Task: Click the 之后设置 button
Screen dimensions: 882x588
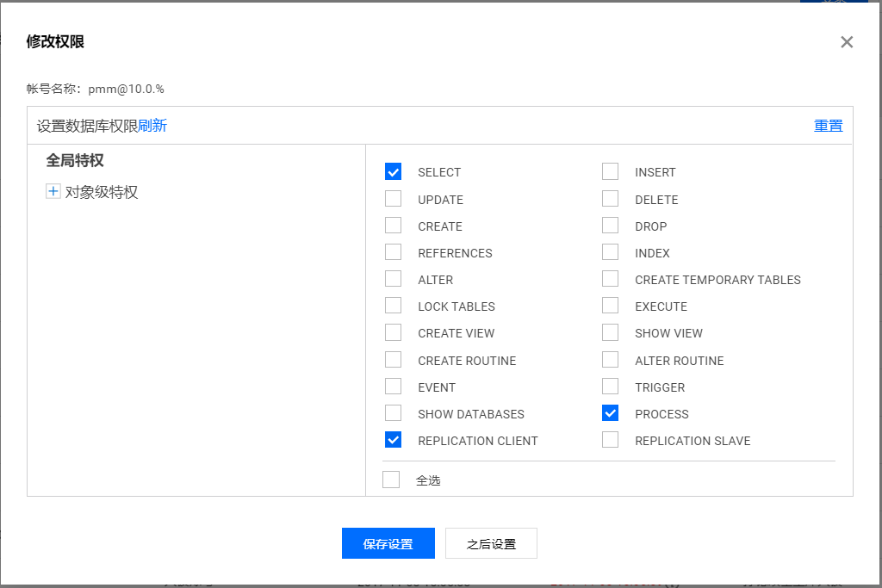Action: (x=491, y=544)
